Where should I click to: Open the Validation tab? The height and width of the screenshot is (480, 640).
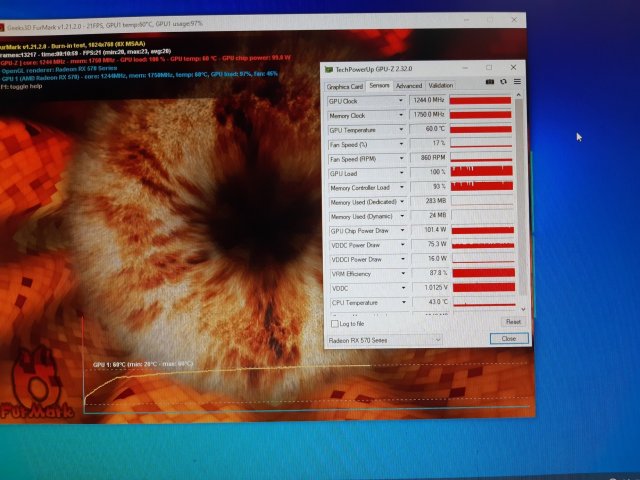pyautogui.click(x=440, y=85)
